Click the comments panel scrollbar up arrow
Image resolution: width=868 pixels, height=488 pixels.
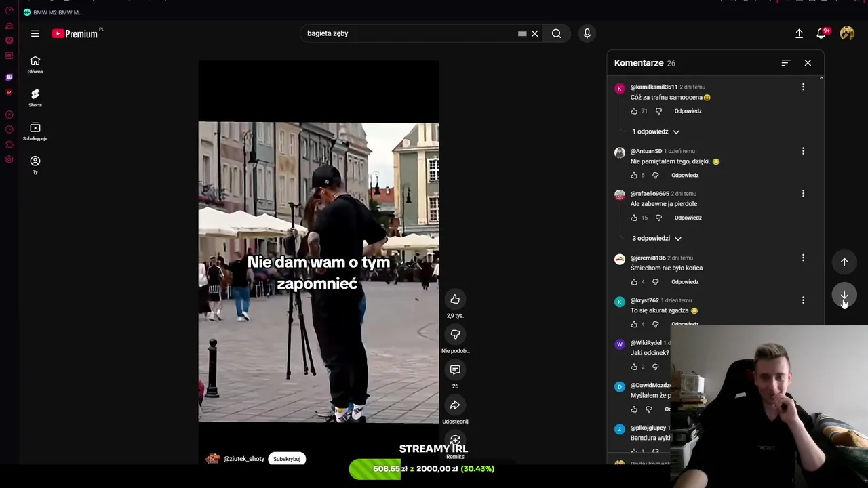pos(821,79)
